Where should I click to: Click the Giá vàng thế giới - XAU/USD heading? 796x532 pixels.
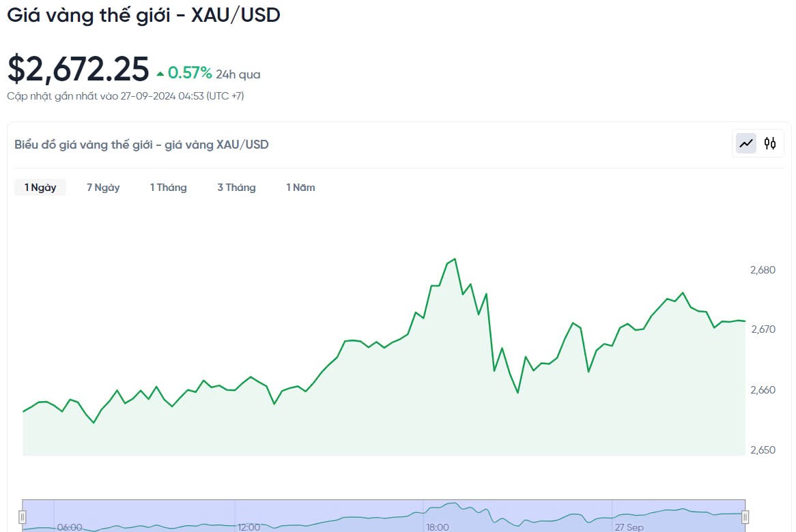click(143, 16)
